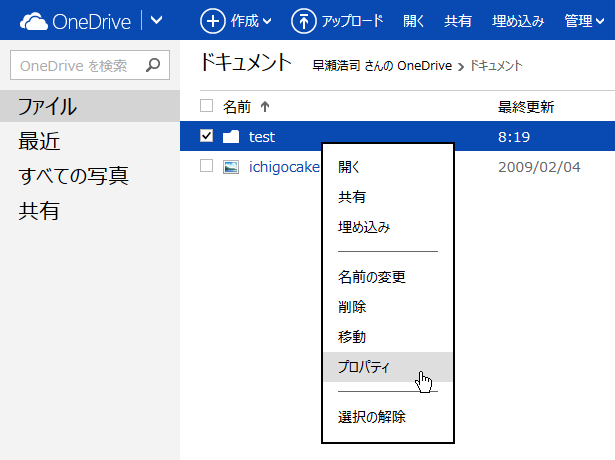Click the ドキュメント breadcrumb entry
Viewport: 615px width, 460px height.
click(x=496, y=65)
